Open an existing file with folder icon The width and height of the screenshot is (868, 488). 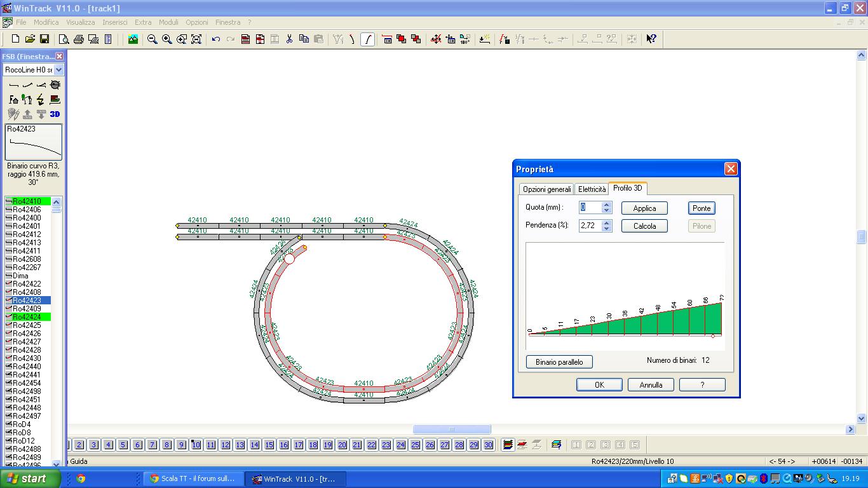(x=30, y=39)
